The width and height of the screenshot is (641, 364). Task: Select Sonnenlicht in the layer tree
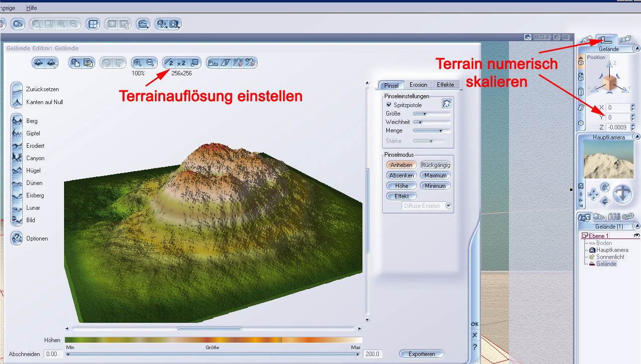pyautogui.click(x=607, y=257)
